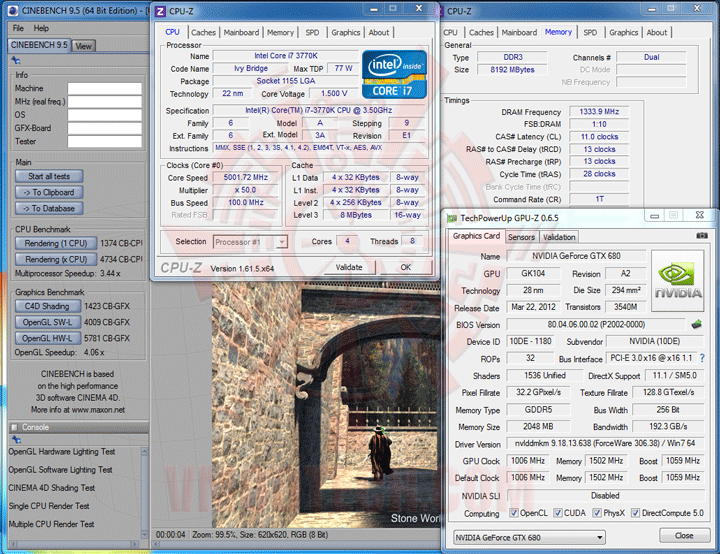Open the Help menu in CINEBENCH
This screenshot has width=720, height=554.
pos(41,28)
